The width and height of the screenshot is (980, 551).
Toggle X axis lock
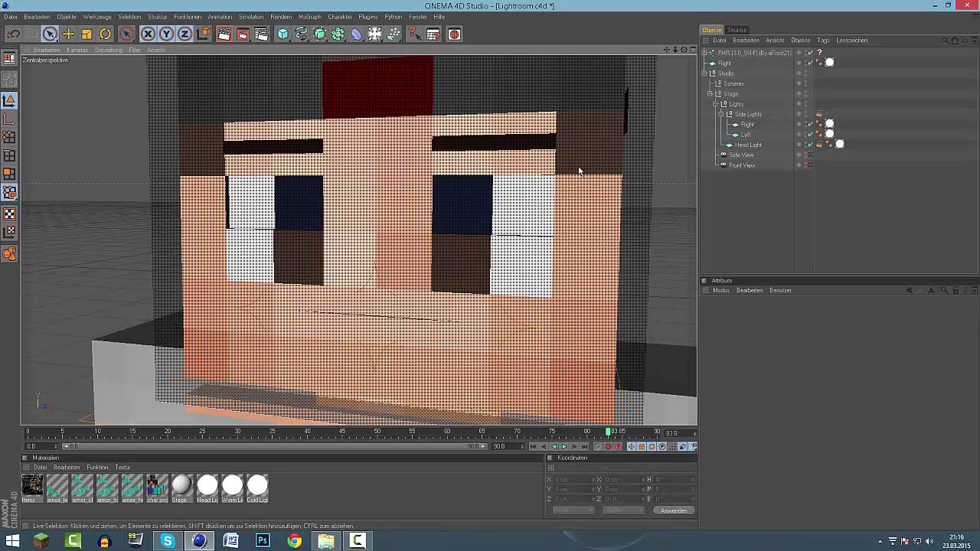pyautogui.click(x=148, y=34)
